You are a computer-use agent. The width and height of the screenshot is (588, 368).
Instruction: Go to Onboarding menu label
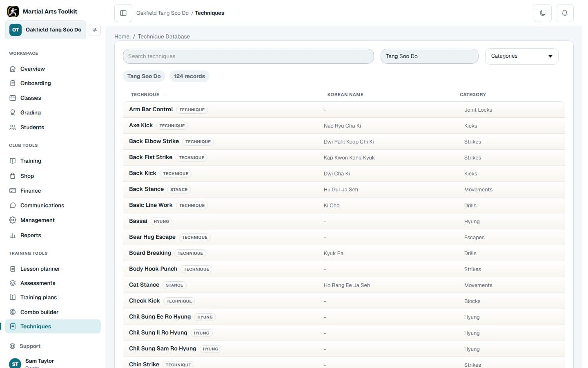[36, 83]
